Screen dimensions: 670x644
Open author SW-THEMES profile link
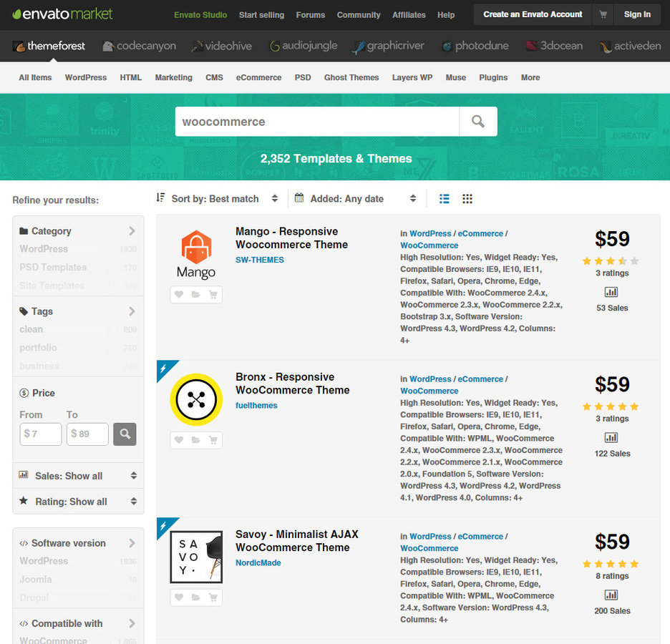tap(260, 260)
